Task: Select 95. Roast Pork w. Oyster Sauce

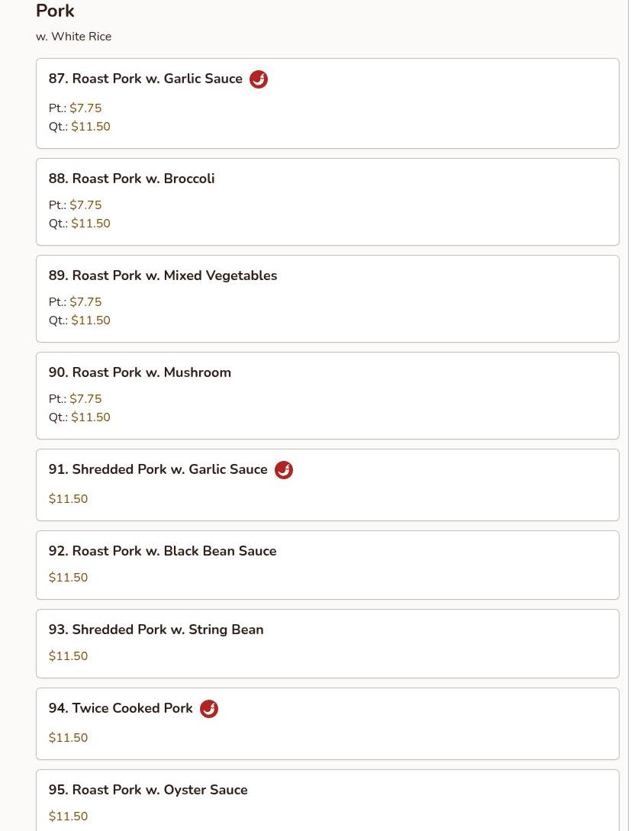Action: pos(148,790)
